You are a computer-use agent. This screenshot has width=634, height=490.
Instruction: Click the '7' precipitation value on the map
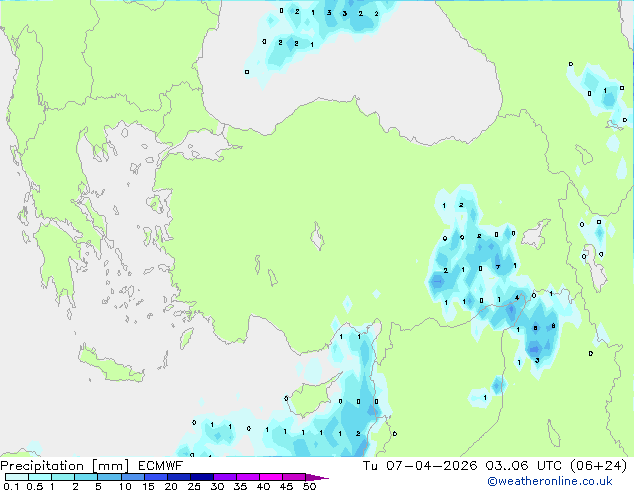coord(498,267)
